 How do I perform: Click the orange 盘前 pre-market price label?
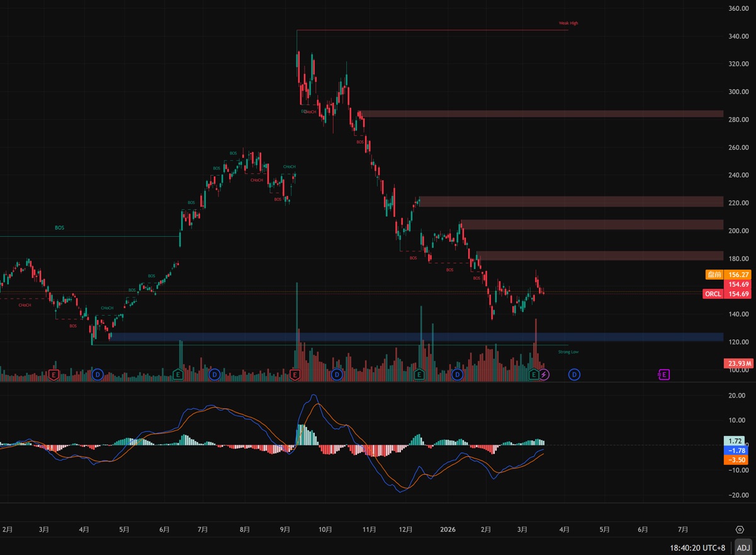pyautogui.click(x=714, y=275)
